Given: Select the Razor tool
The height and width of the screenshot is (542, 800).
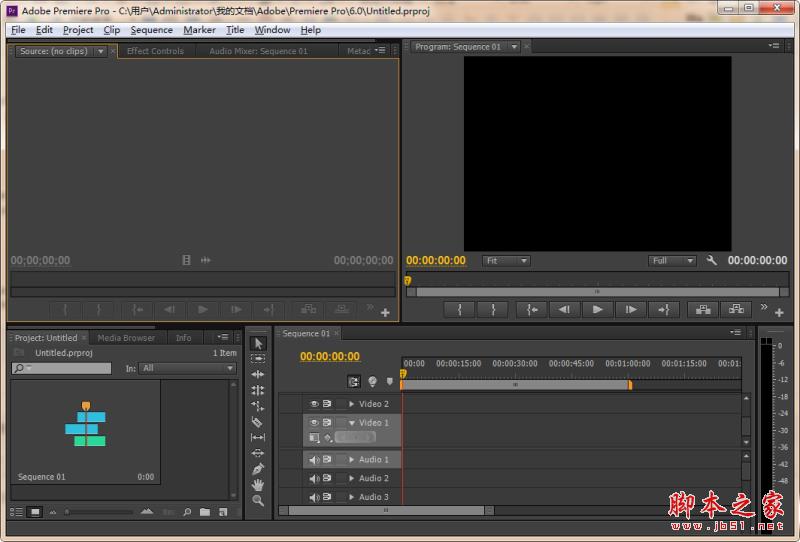Looking at the screenshot, I should pos(258,422).
